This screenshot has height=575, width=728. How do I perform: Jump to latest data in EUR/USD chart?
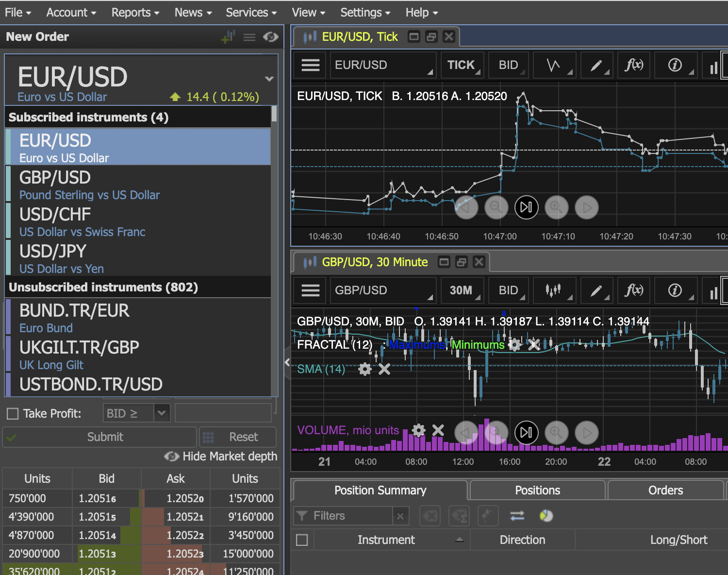click(526, 207)
